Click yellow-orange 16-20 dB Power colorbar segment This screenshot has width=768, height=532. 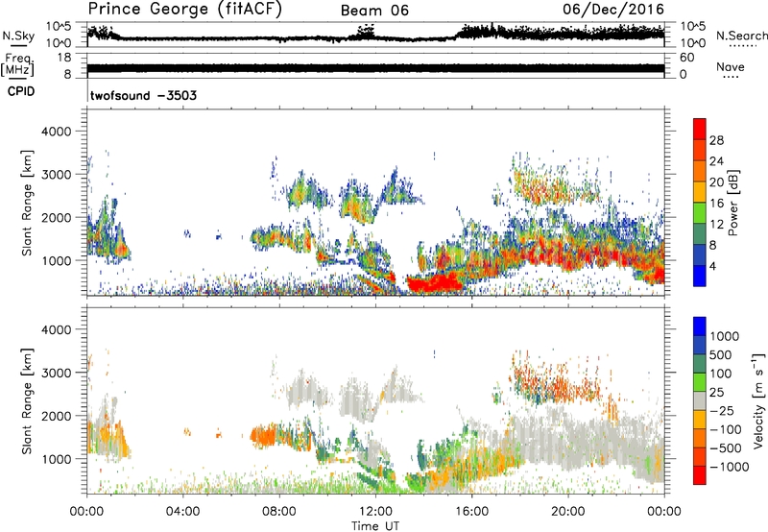(x=700, y=192)
